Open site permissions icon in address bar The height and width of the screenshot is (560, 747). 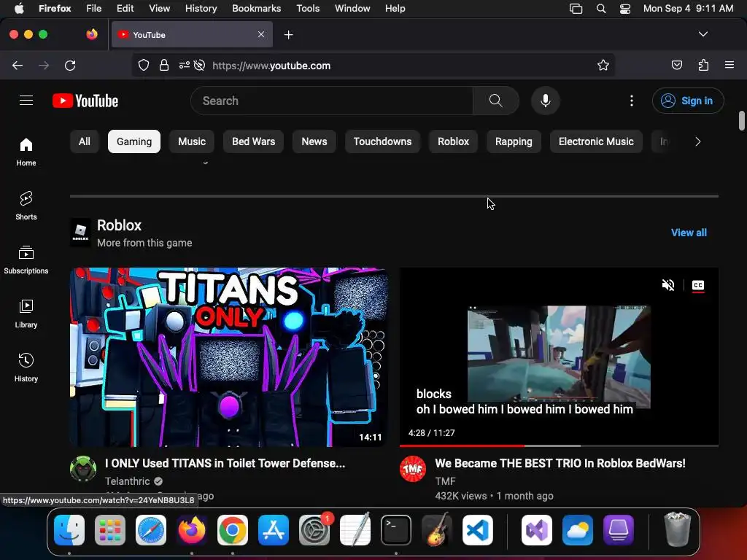click(x=185, y=65)
